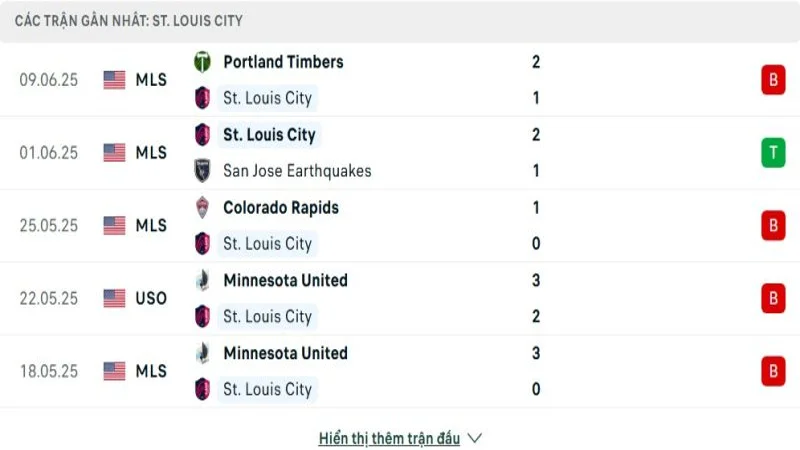Select the San Jose Earthquakes team name

pos(297,171)
